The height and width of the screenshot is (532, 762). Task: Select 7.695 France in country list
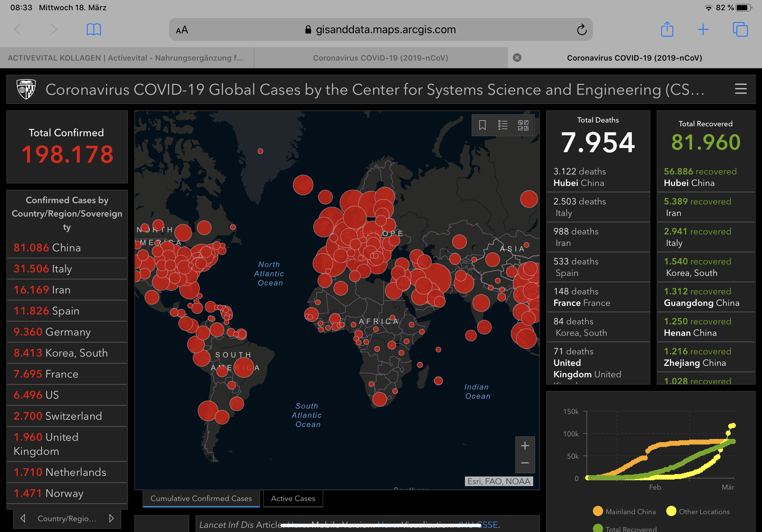pyautogui.click(x=67, y=374)
